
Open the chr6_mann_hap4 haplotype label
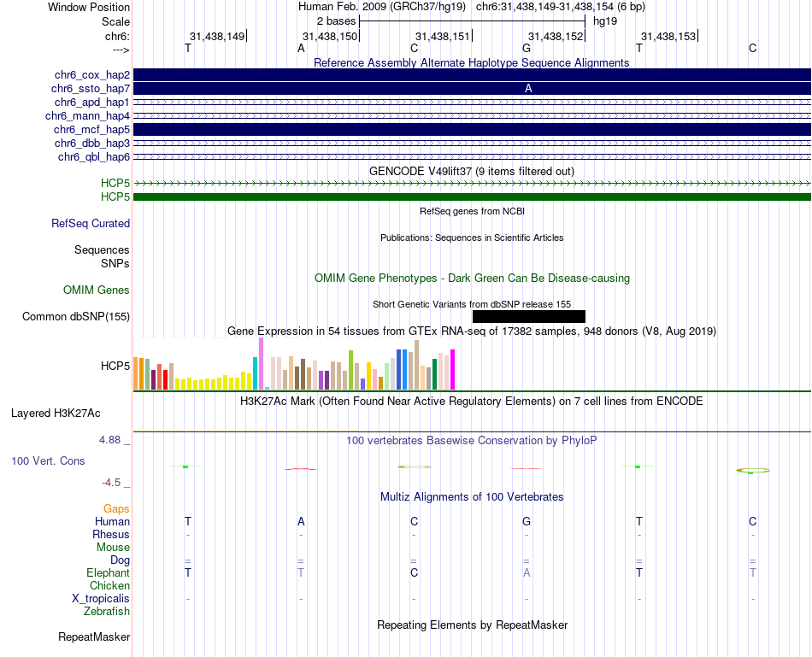pyautogui.click(x=87, y=116)
